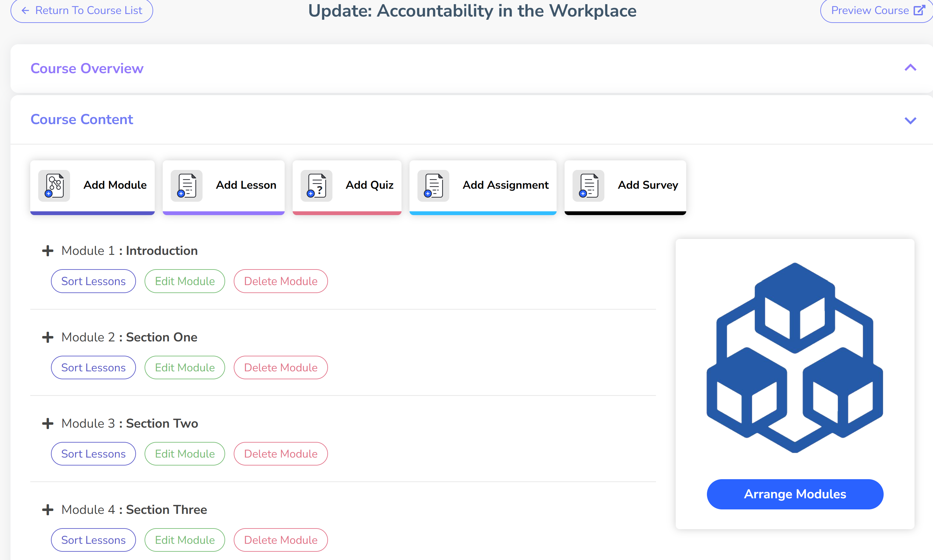Click the back arrow in Return To Course List

point(25,10)
